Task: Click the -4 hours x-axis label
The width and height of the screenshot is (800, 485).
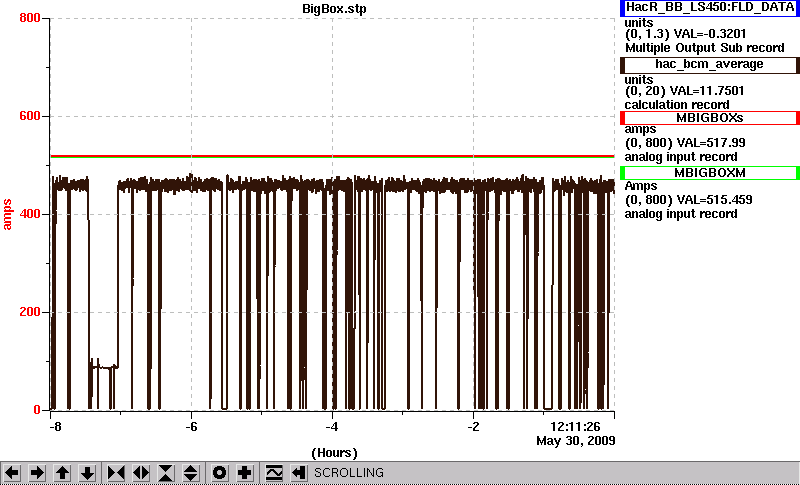Action: click(332, 427)
